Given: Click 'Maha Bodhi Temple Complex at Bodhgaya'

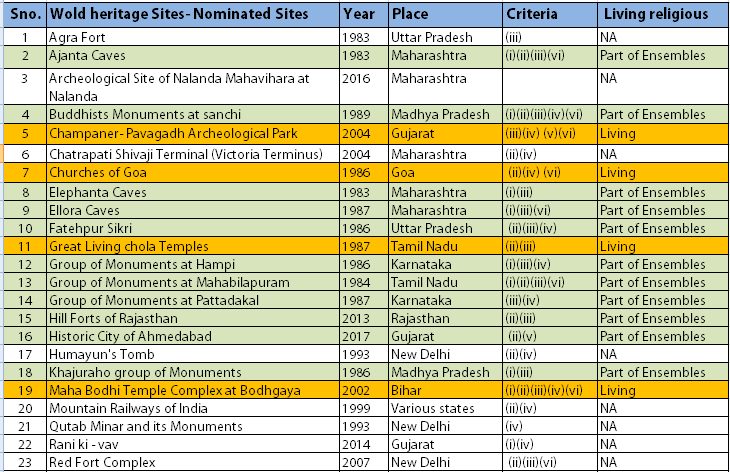Looking at the screenshot, I should tap(172, 390).
